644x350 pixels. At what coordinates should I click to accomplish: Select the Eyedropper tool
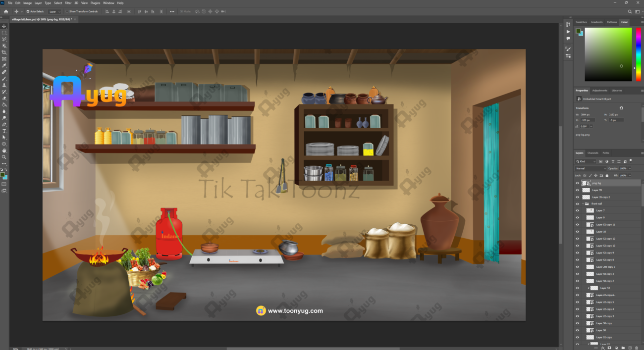[4, 65]
